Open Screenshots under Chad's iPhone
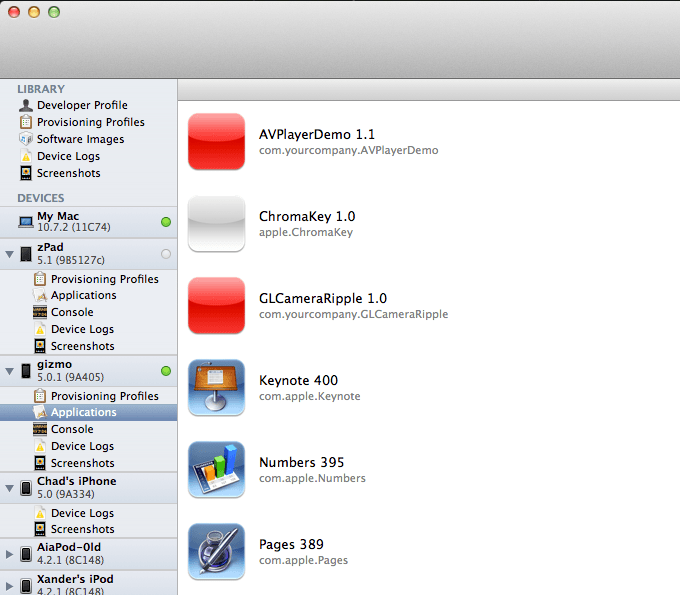This screenshot has width=680, height=595. coord(82,529)
